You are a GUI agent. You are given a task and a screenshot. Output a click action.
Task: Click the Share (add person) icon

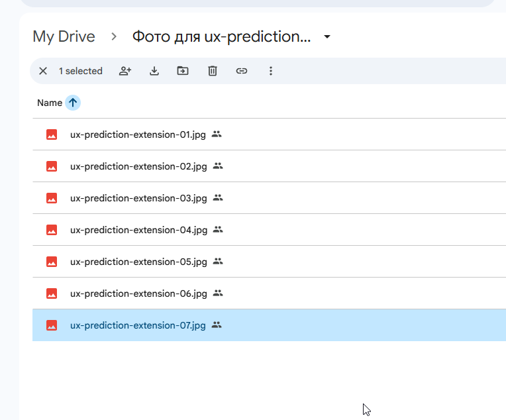click(125, 71)
